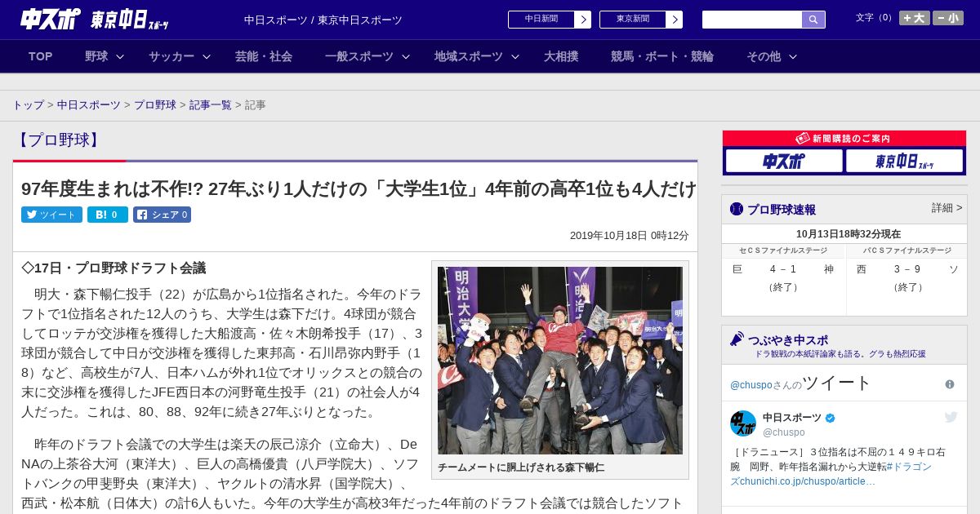Expand the サッカー dropdown chevron

coord(207,56)
